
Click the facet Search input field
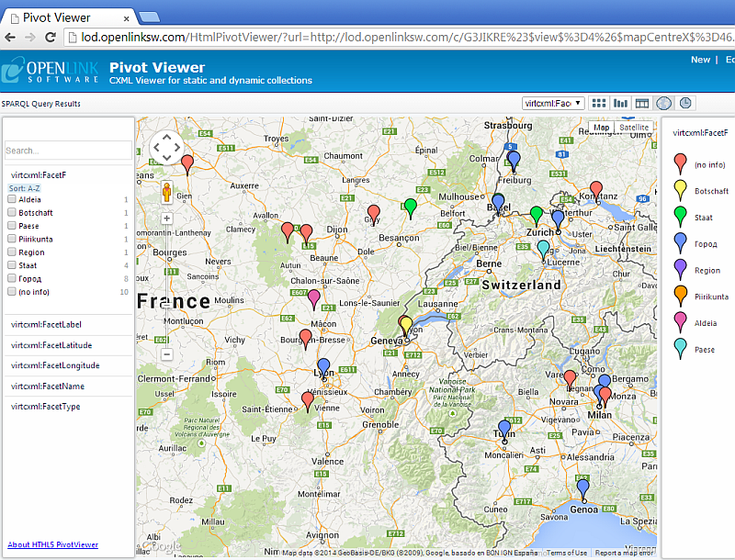coord(68,151)
